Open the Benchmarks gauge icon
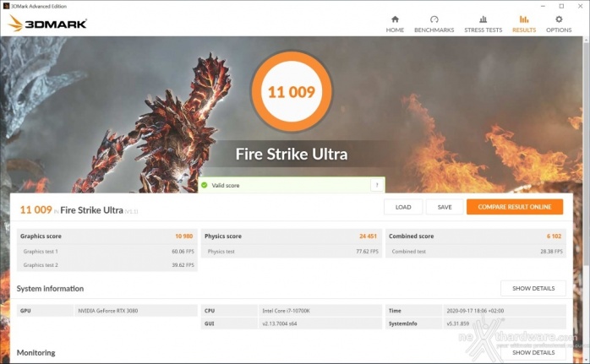 click(434, 19)
